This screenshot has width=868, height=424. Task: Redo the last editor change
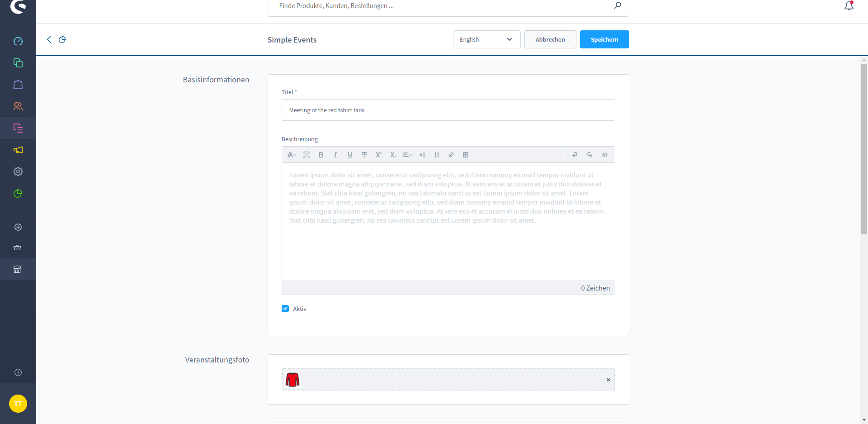pos(590,155)
